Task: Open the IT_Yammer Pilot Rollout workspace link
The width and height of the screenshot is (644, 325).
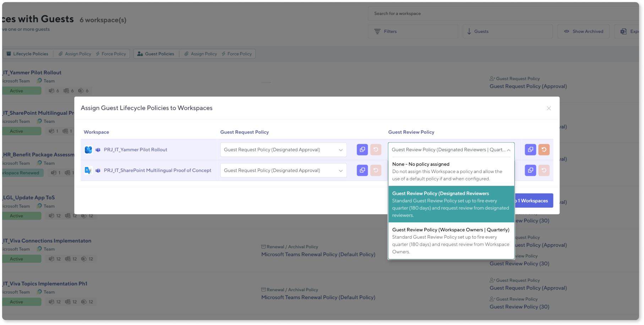Action: (x=31, y=72)
